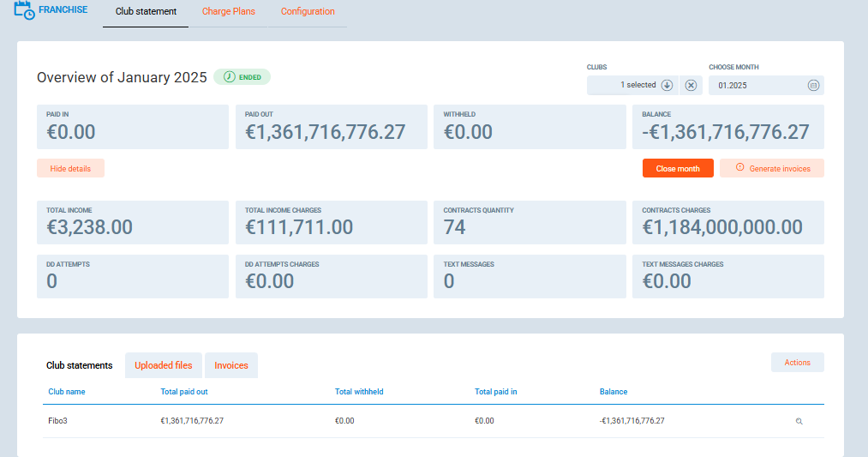Click the Franchise calendar logo icon
The image size is (868, 457).
(x=25, y=11)
